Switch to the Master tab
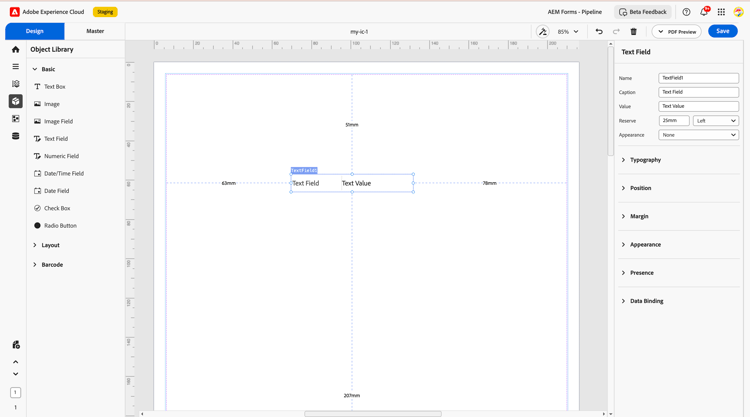Viewport: 750px width, 417px height. (95, 31)
